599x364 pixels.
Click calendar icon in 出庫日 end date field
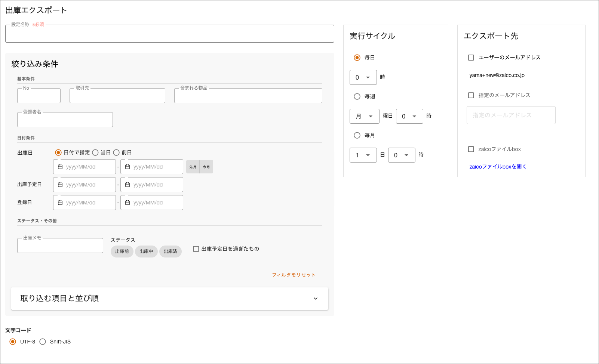tap(128, 167)
